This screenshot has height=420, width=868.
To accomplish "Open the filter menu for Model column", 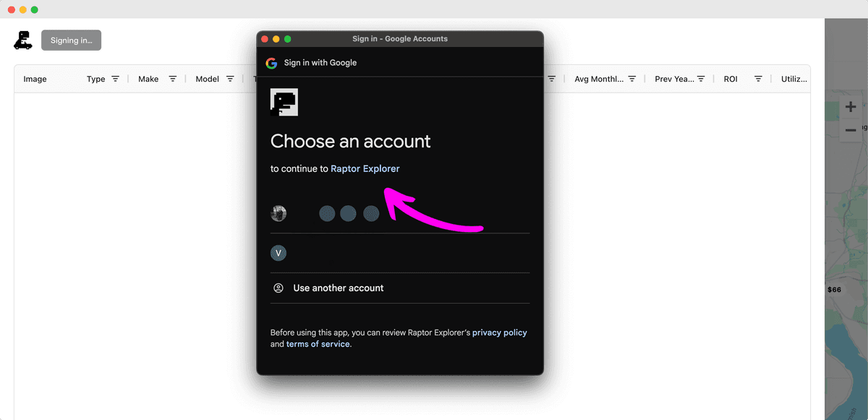I will click(x=230, y=79).
